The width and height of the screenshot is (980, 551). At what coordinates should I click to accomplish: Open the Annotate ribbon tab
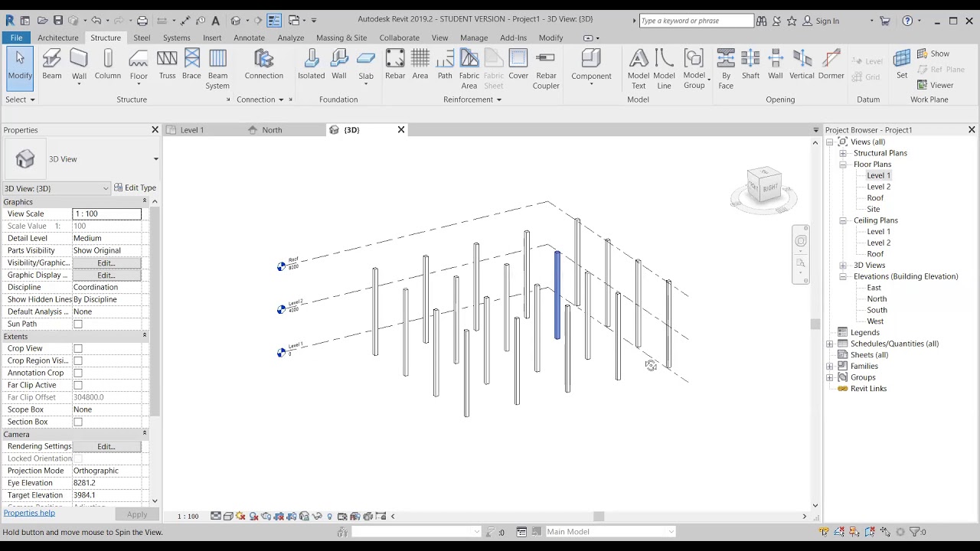tap(249, 37)
